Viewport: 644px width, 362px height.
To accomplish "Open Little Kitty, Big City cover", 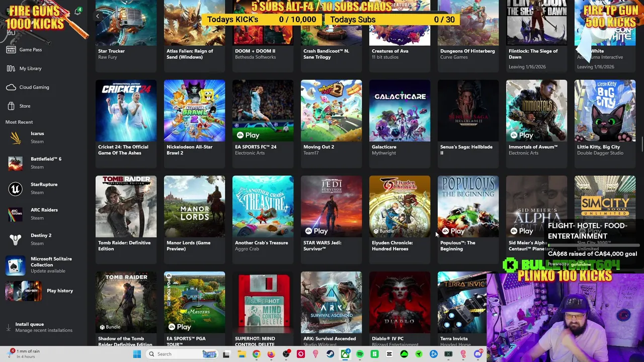I will 605,110.
